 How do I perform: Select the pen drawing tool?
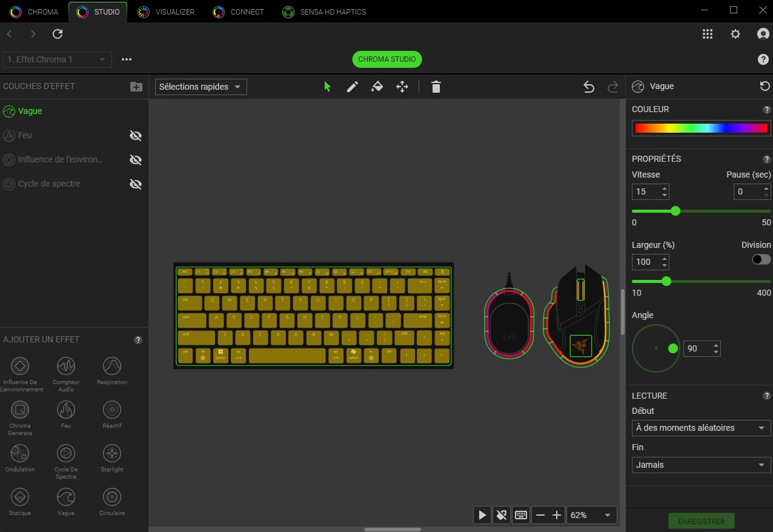[x=352, y=87]
